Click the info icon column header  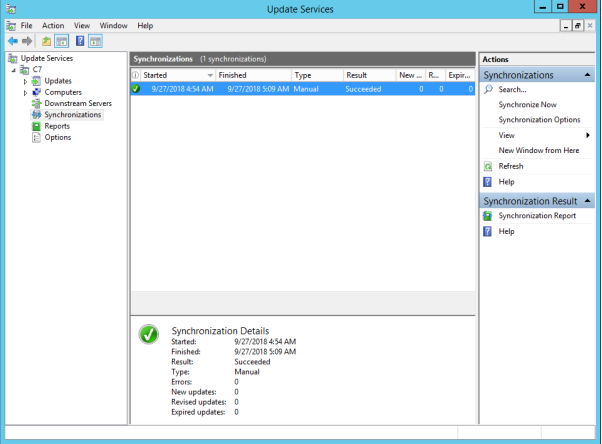coord(136,75)
